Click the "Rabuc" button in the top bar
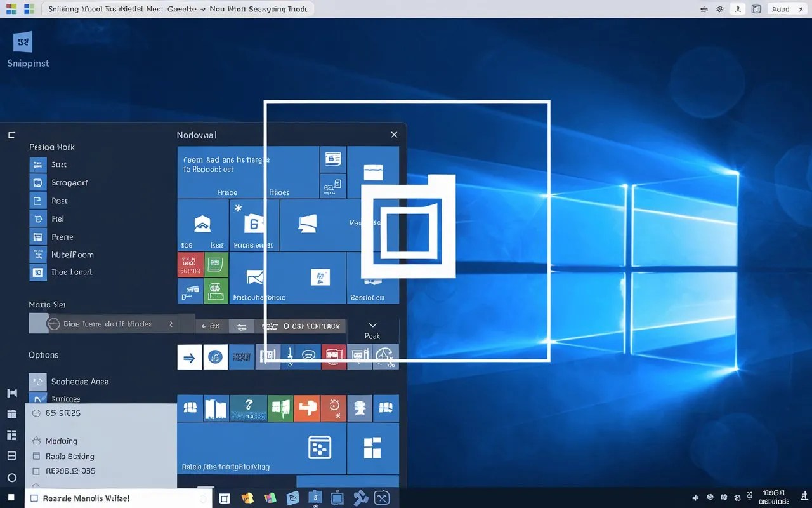The height and width of the screenshot is (508, 812). click(781, 9)
